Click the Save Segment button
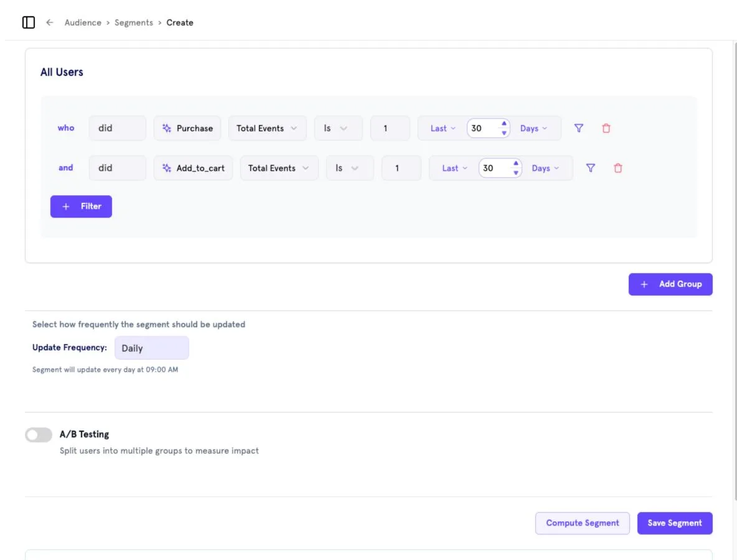Viewport: 737px width, 560px height. tap(675, 523)
